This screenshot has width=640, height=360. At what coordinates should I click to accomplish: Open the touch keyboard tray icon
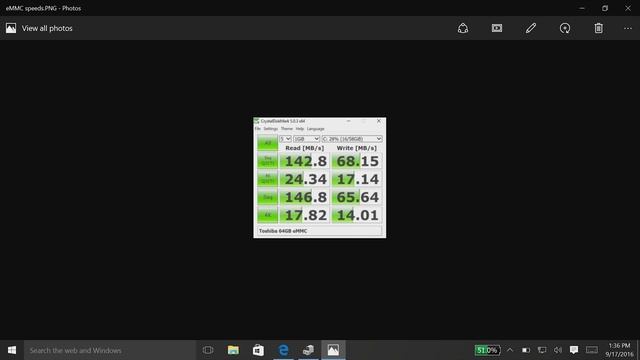coord(592,350)
